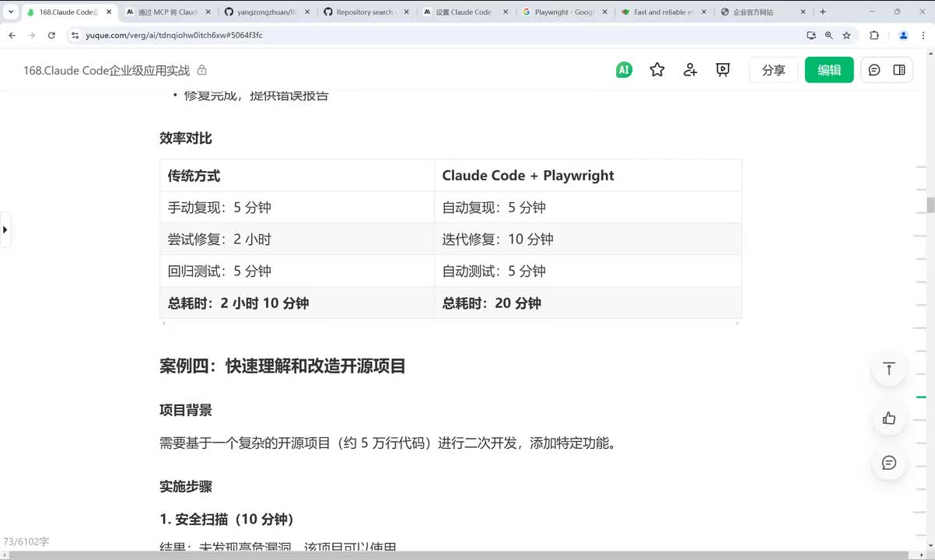Start presentation mode icon
The width and height of the screenshot is (935, 560).
(723, 70)
